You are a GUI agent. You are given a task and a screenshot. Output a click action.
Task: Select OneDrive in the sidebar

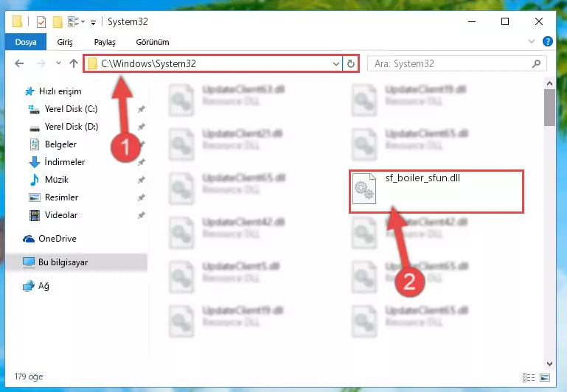click(x=58, y=239)
